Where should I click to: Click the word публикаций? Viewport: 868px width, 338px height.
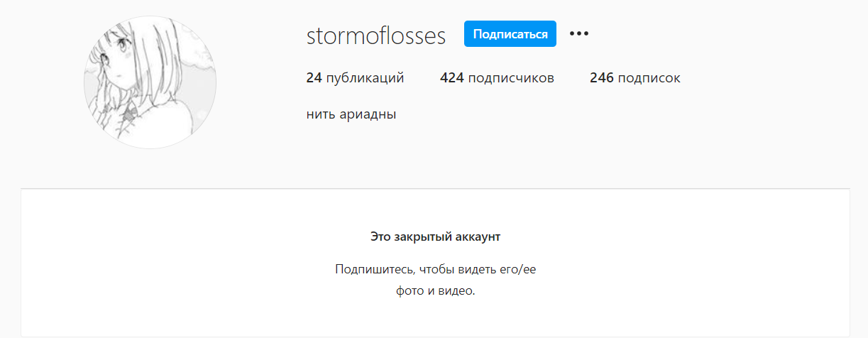tap(365, 78)
